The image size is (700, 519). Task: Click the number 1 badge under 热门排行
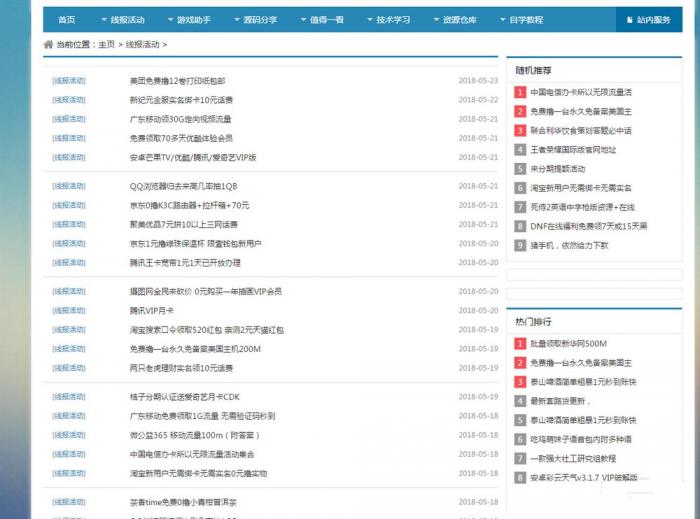click(520, 344)
